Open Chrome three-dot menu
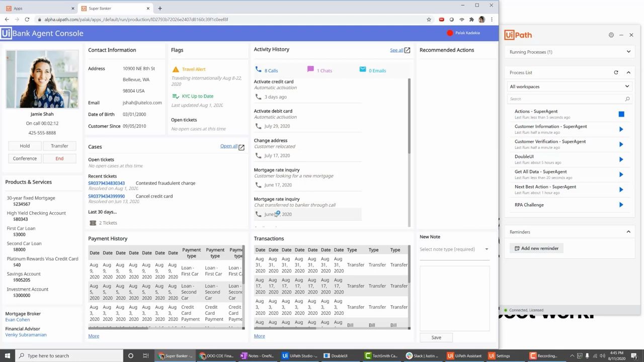644x362 pixels. pos(492,20)
